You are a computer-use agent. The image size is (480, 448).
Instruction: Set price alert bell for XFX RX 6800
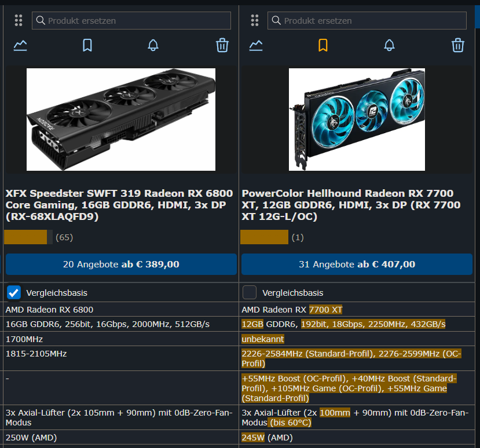pyautogui.click(x=153, y=45)
